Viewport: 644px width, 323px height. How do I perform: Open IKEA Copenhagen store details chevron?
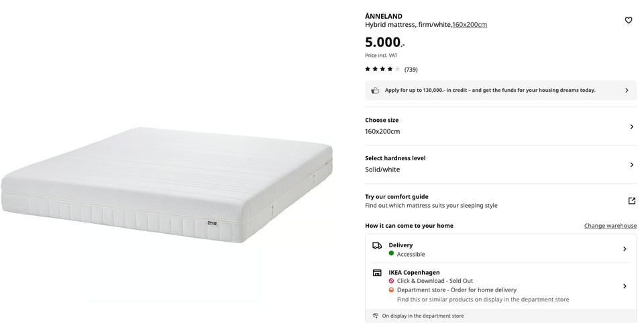click(x=625, y=286)
